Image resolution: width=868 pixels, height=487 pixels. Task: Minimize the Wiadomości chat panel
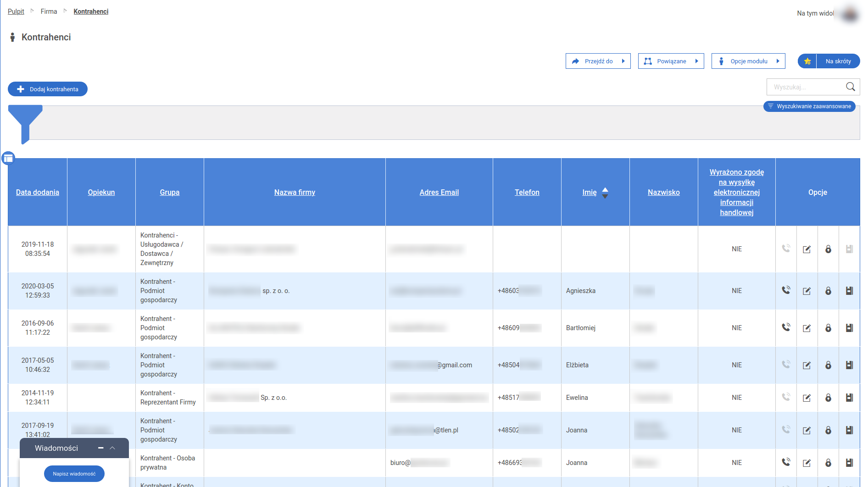pos(100,448)
